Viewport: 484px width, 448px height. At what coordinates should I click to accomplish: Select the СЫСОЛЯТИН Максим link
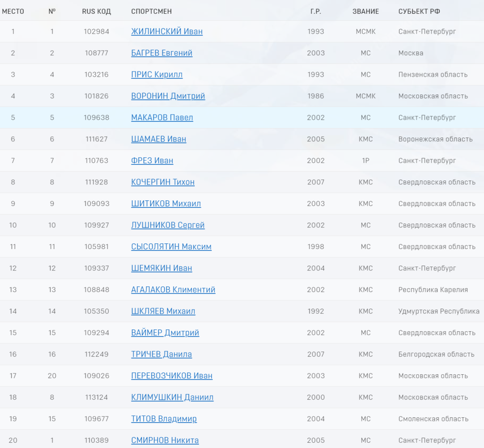[171, 247]
